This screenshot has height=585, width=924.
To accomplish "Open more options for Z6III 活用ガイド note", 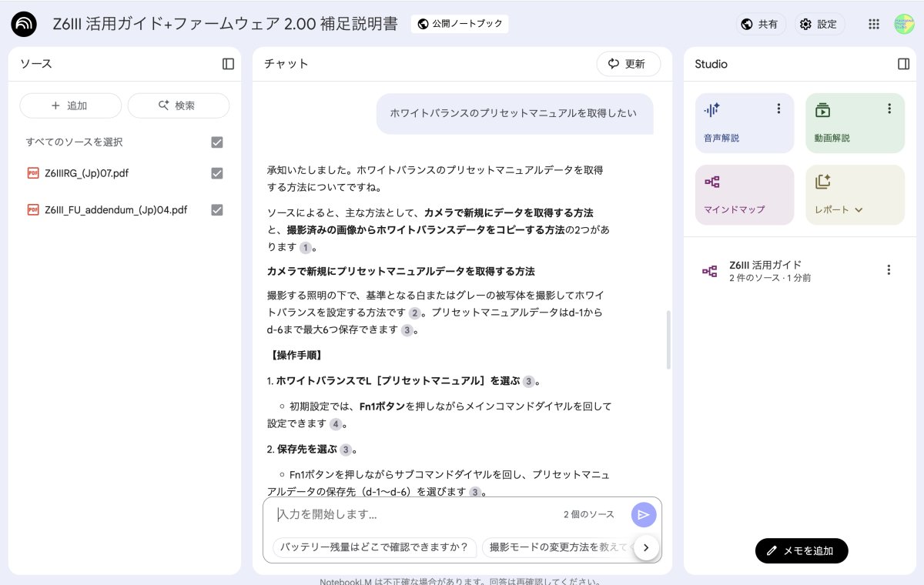I will point(889,270).
